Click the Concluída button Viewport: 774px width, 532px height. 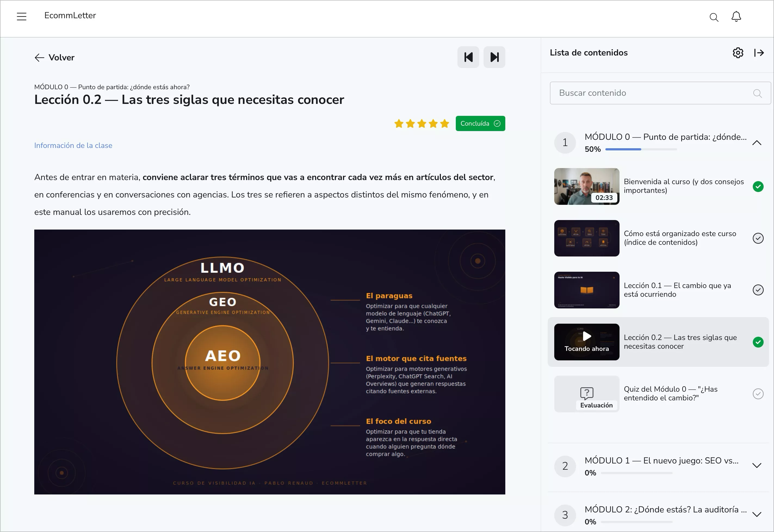(x=480, y=123)
